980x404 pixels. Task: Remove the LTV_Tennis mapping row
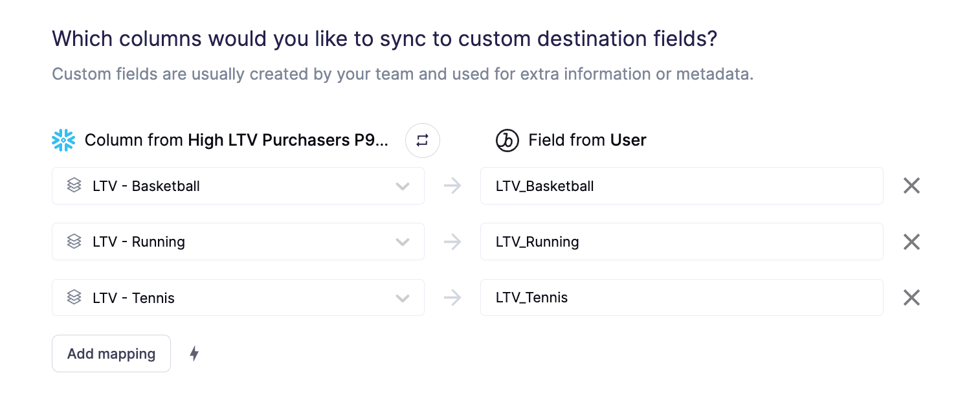(911, 298)
